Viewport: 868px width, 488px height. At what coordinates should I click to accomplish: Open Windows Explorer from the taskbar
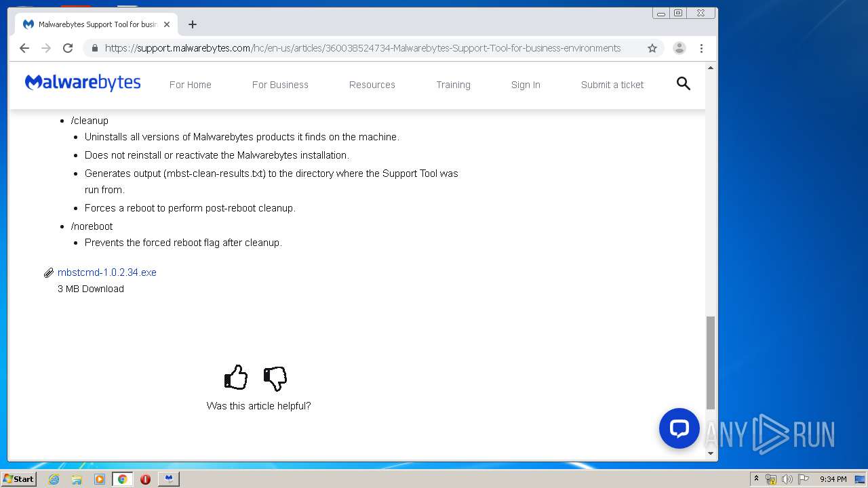pyautogui.click(x=77, y=479)
